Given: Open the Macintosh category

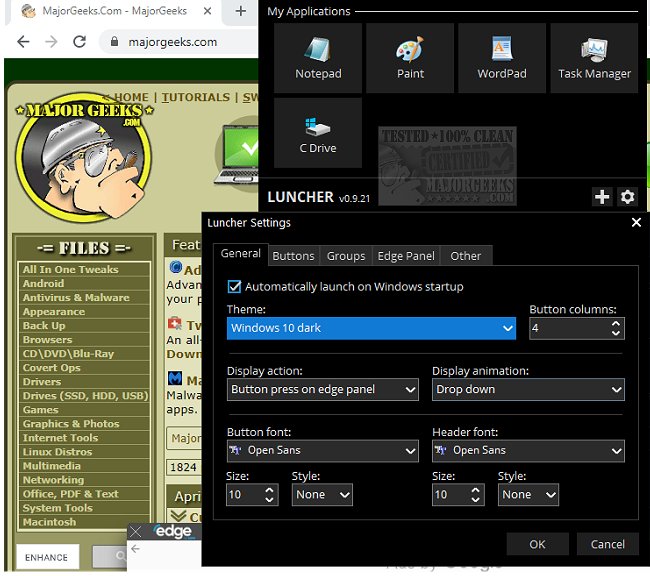Looking at the screenshot, I should click(84, 522).
